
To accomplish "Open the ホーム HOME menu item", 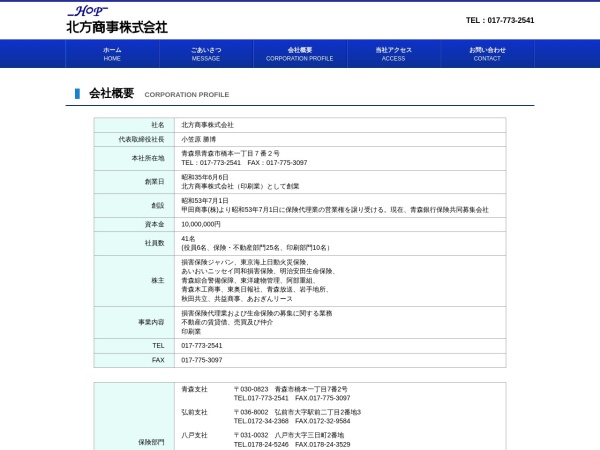I will [112, 54].
